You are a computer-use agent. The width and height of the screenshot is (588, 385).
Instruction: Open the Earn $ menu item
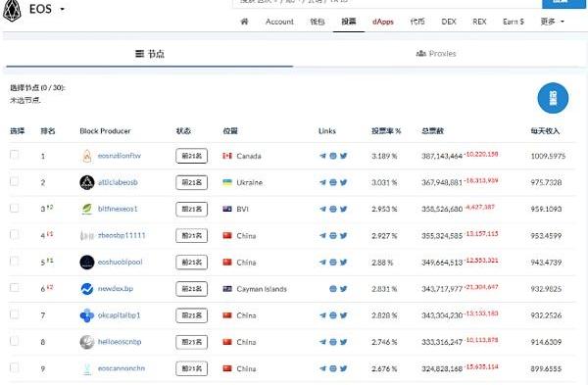pyautogui.click(x=513, y=22)
